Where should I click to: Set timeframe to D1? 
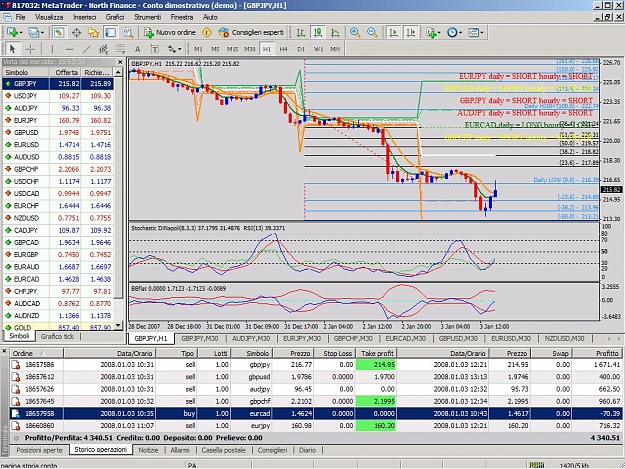301,49
